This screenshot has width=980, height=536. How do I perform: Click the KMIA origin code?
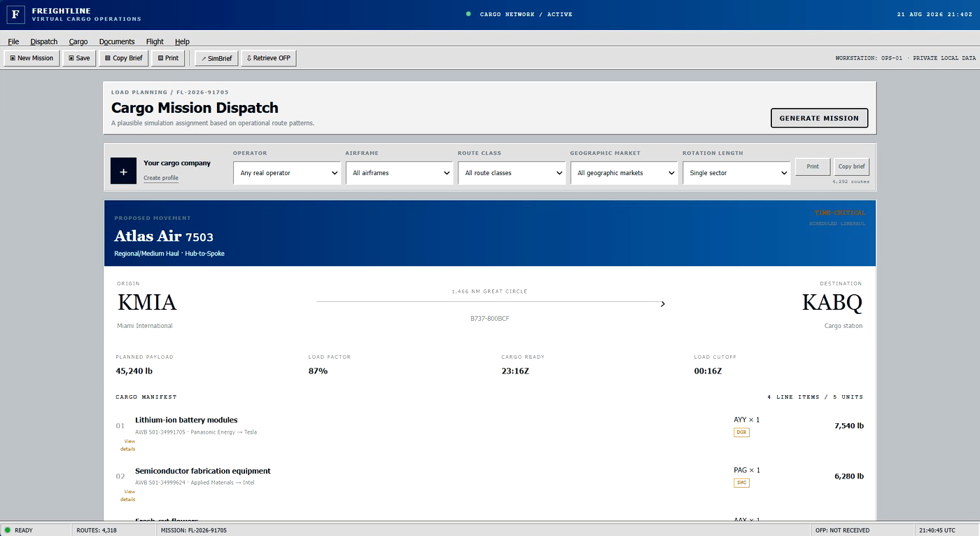147,303
